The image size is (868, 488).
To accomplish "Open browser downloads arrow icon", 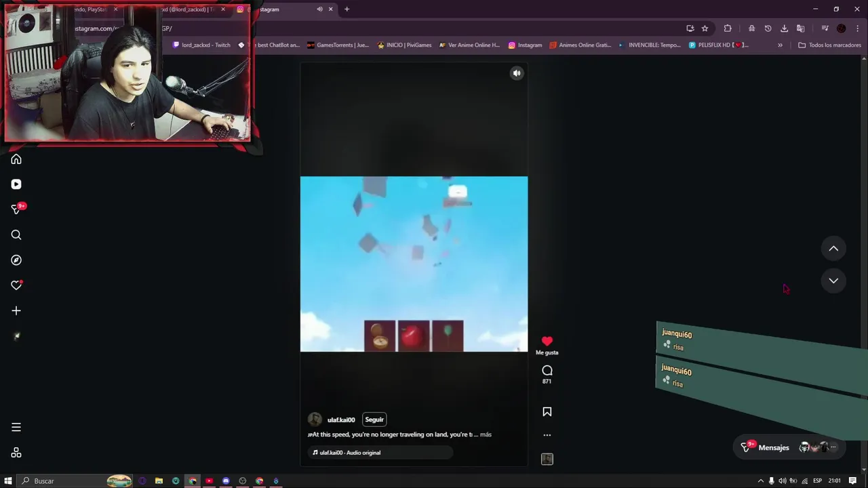I will (784, 28).
